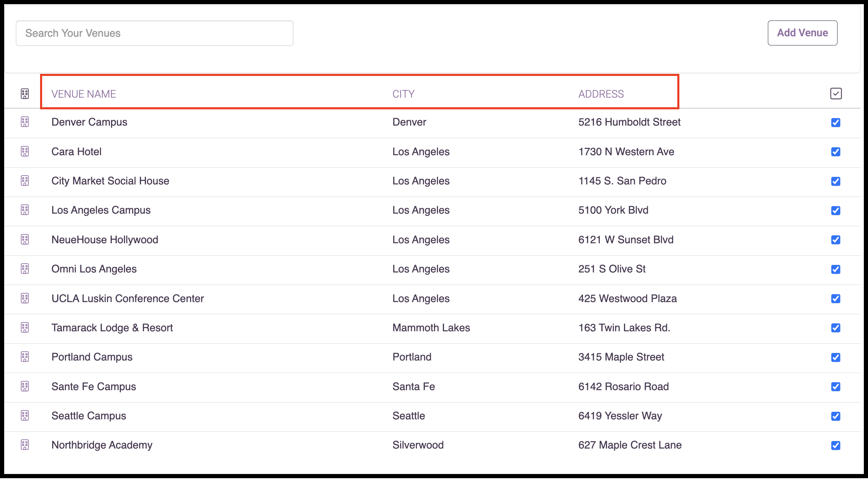
Task: Open the Sante Fe Campus venue
Action: [93, 386]
